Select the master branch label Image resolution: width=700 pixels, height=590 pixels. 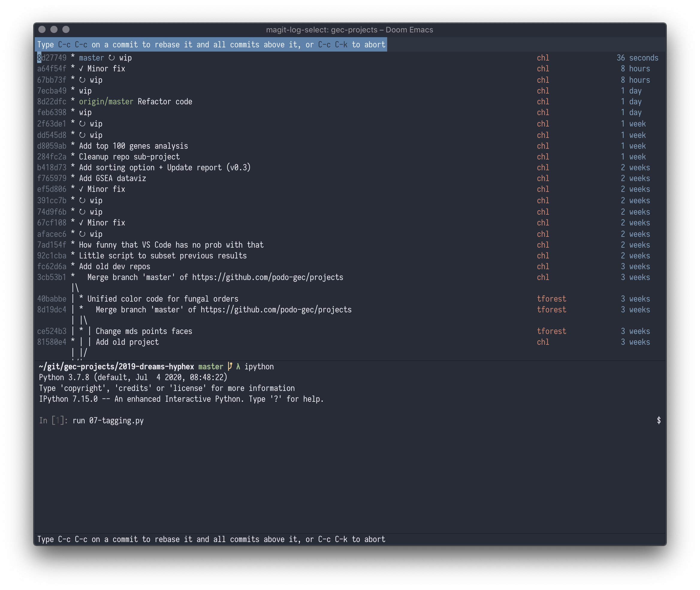[x=91, y=58]
